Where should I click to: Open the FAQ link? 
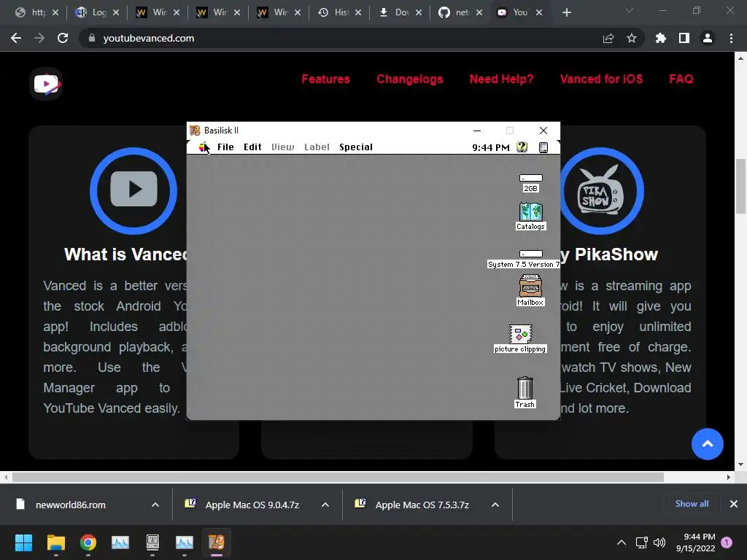coord(681,79)
